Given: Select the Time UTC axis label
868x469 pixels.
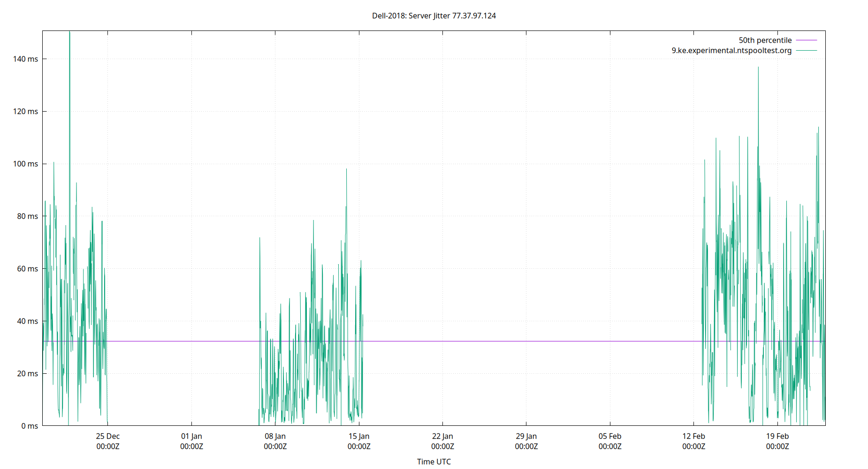Looking at the screenshot, I should tap(434, 461).
